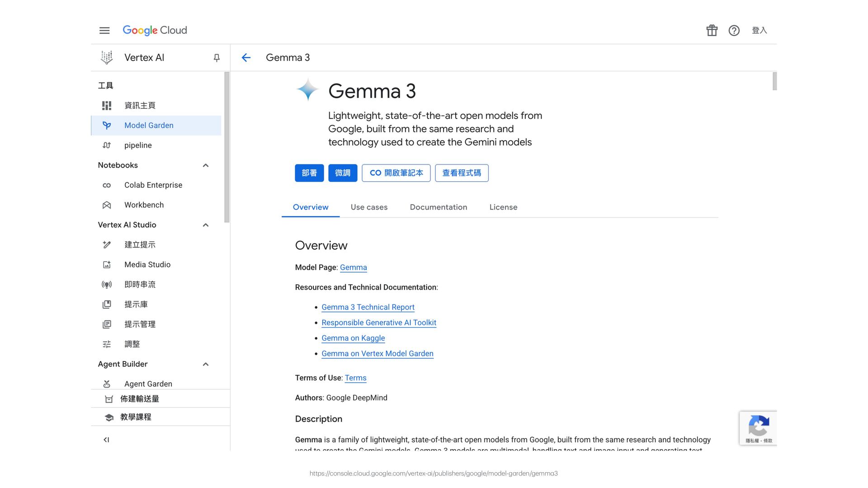Click the 佈建輸送量 icon
868x488 pixels.
(x=109, y=399)
